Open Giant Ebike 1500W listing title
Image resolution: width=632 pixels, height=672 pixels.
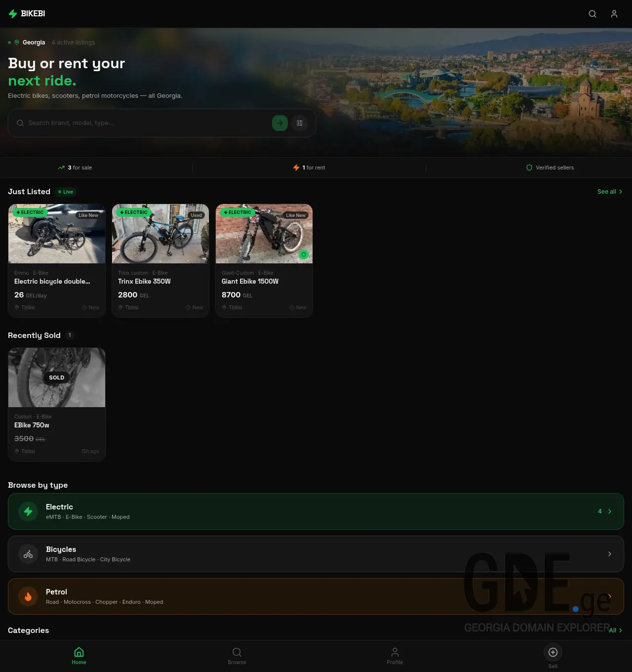click(250, 281)
